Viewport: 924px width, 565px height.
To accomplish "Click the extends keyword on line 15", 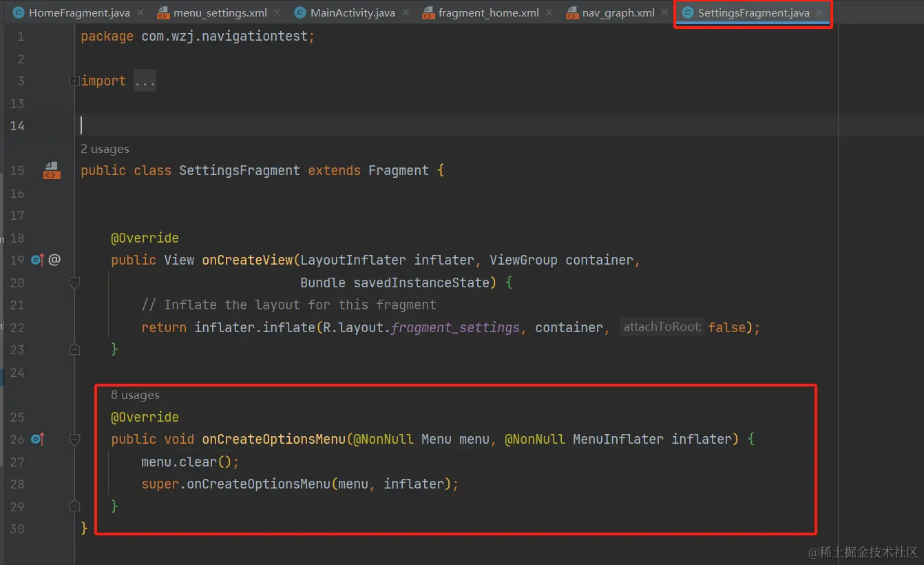I will pos(334,170).
